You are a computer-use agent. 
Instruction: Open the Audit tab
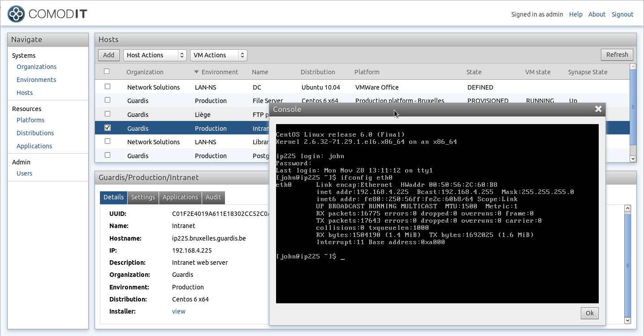click(213, 198)
